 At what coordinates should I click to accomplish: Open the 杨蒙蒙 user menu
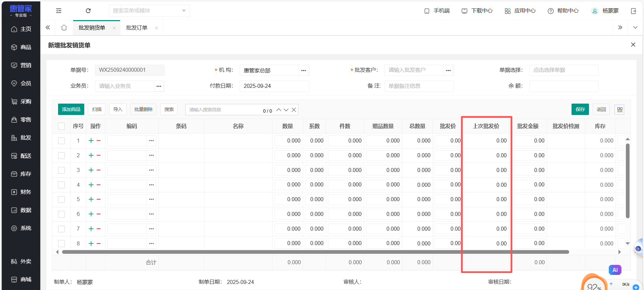point(605,11)
